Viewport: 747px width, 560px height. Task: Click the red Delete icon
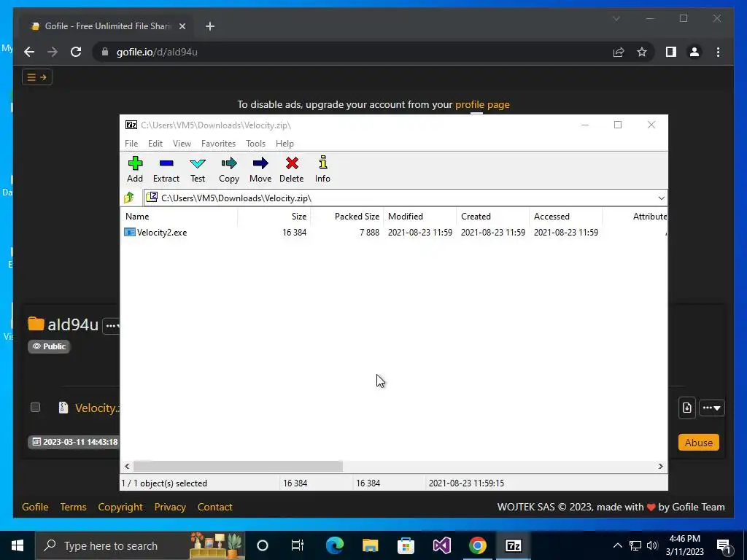pos(292,169)
